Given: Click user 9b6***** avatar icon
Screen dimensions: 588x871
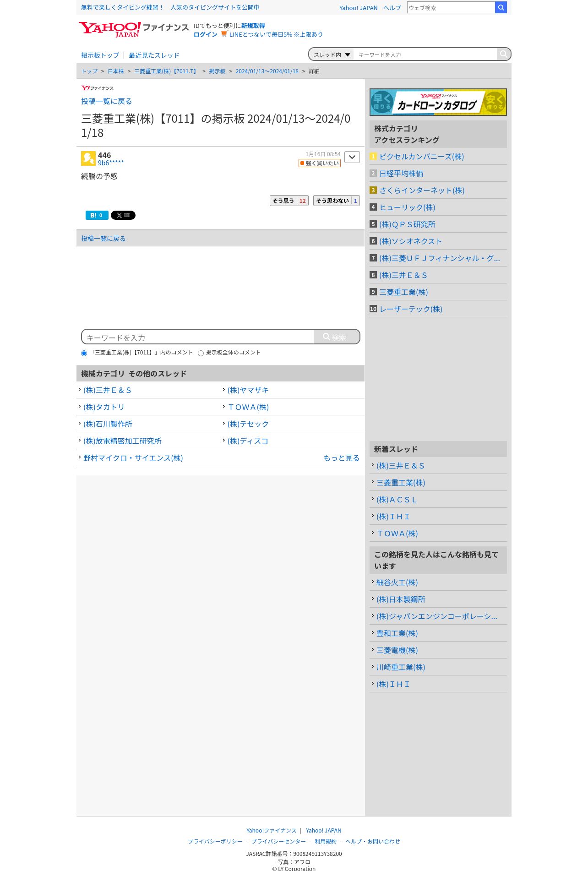Looking at the screenshot, I should pos(88,158).
